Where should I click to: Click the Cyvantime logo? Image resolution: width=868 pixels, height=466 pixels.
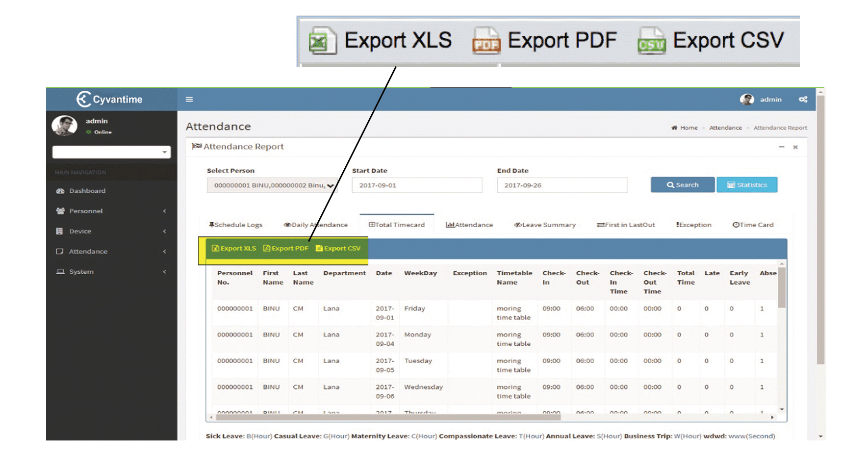pyautogui.click(x=110, y=100)
